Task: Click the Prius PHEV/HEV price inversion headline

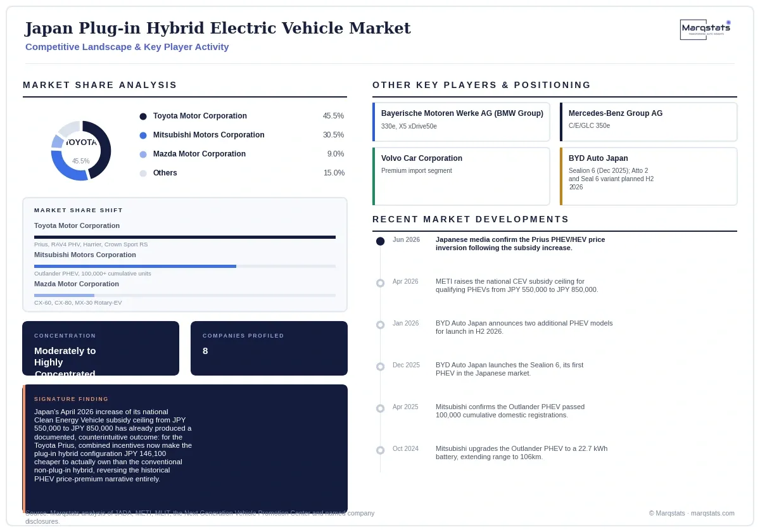Action: tap(520, 244)
